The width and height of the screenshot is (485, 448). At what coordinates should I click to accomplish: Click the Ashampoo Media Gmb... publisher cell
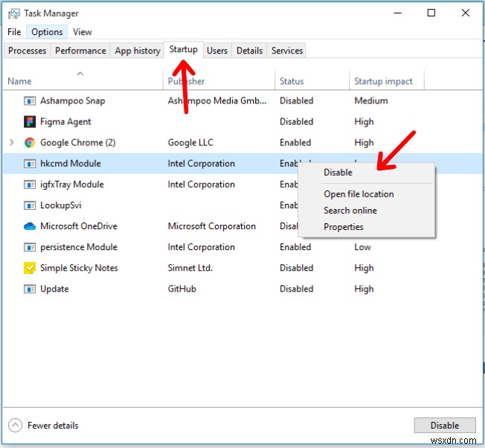pyautogui.click(x=216, y=101)
